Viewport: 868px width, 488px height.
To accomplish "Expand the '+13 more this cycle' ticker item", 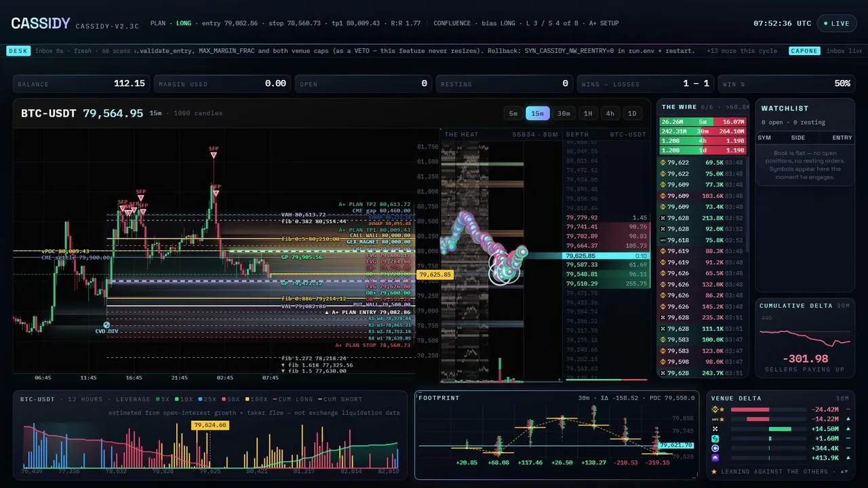I will click(x=743, y=51).
